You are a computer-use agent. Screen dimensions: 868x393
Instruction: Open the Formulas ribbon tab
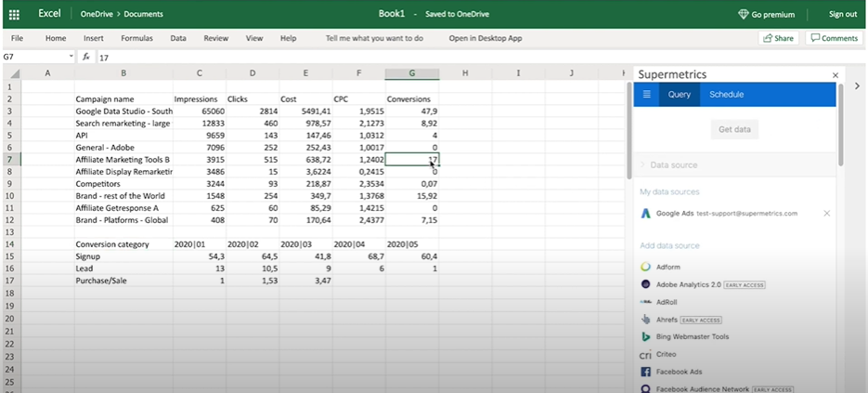coord(136,38)
